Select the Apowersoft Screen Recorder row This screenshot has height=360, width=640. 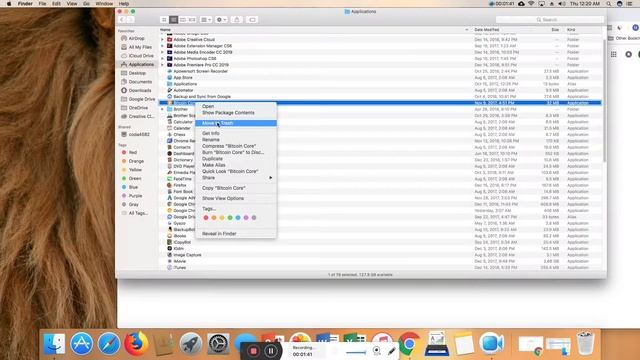[380, 71]
